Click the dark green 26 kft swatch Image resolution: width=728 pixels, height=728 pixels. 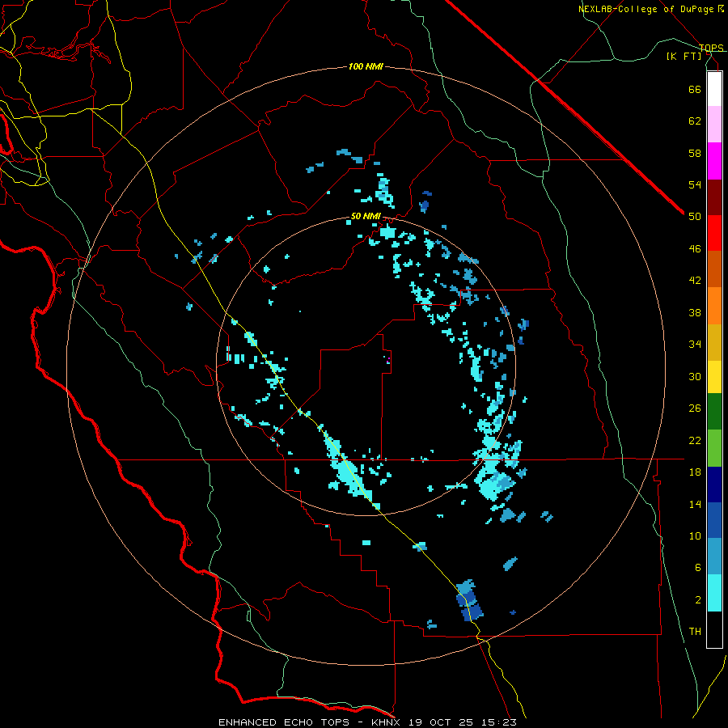(714, 412)
